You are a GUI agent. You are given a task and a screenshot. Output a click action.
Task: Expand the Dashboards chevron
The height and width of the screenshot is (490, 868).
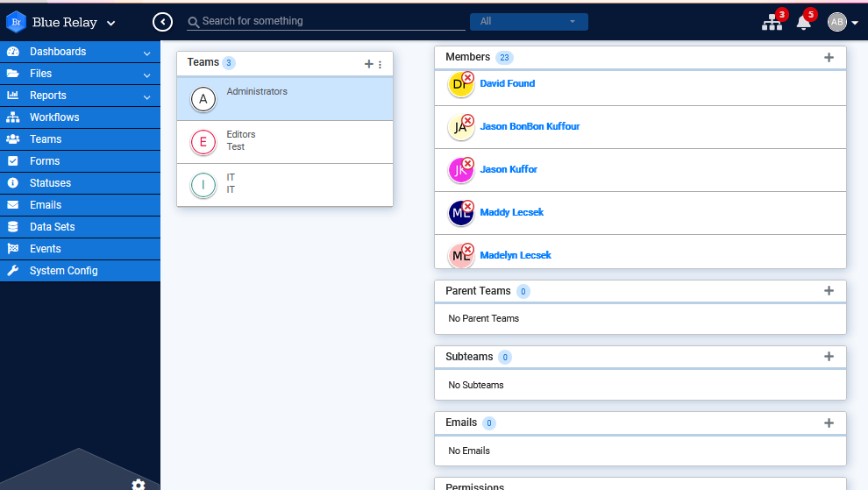click(x=146, y=53)
